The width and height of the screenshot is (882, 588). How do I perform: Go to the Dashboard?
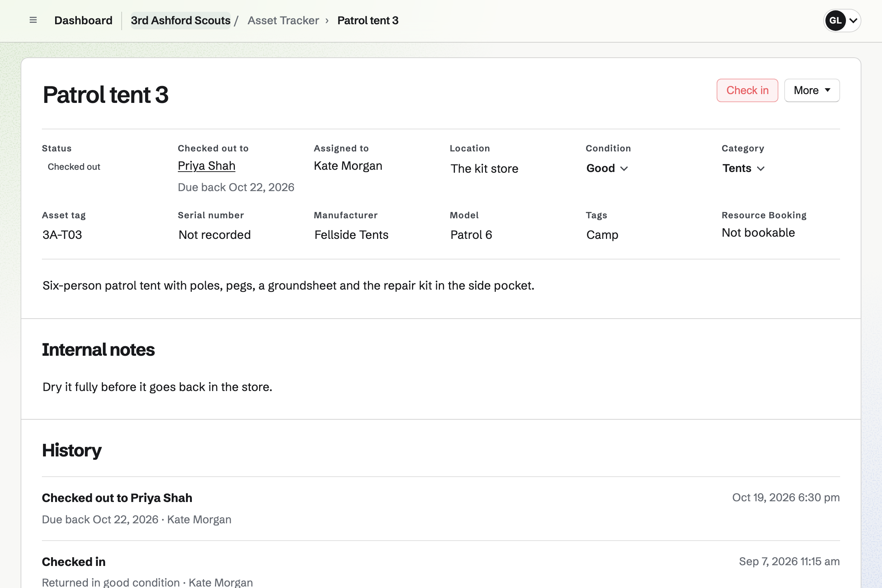(83, 20)
